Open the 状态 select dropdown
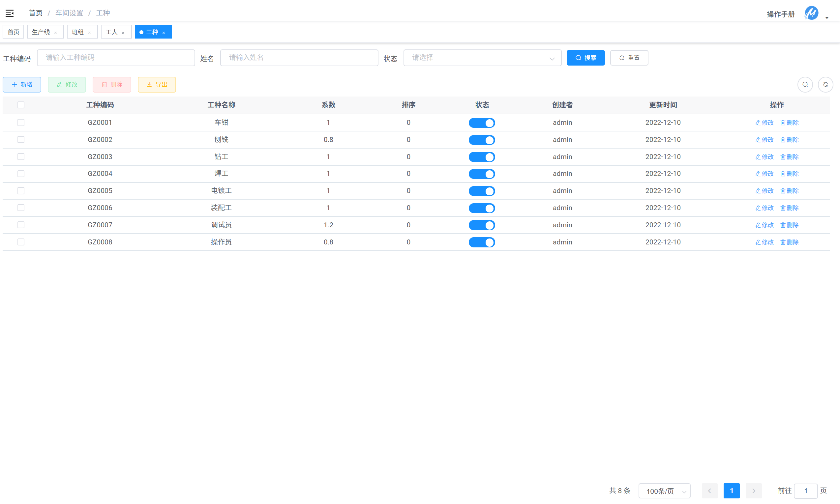The height and width of the screenshot is (504, 840). coord(482,58)
